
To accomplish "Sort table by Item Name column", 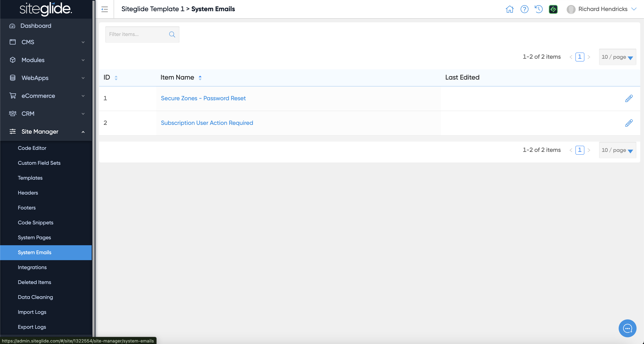I will click(200, 78).
